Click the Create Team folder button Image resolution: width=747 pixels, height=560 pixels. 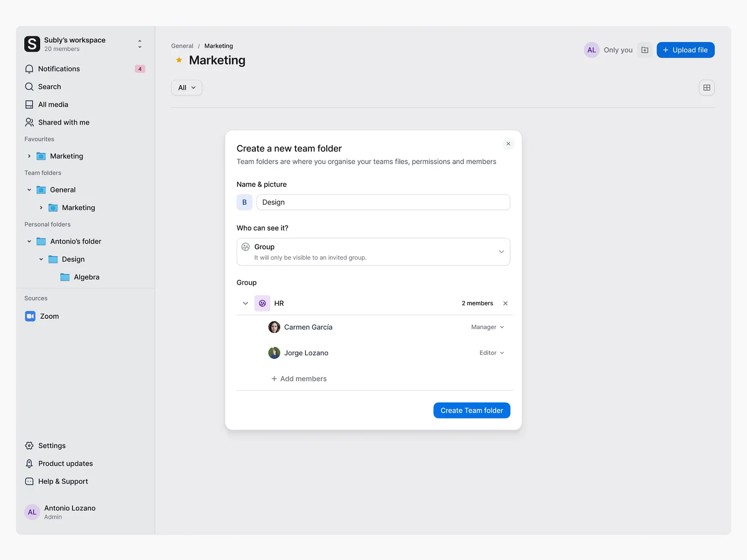point(471,410)
